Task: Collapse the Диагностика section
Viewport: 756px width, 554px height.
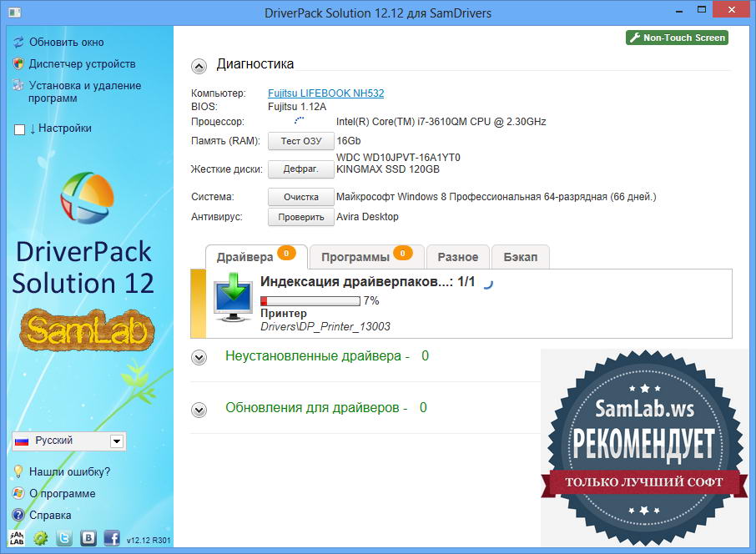Action: click(199, 66)
